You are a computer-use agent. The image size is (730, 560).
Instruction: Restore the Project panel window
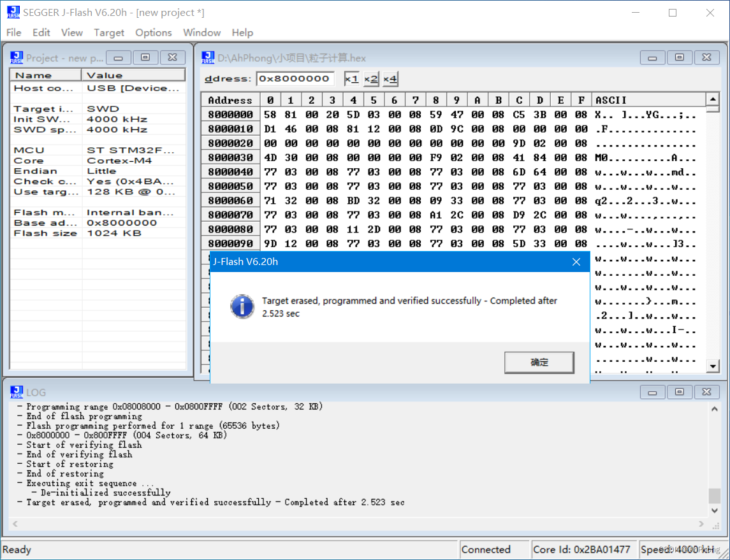coord(145,58)
